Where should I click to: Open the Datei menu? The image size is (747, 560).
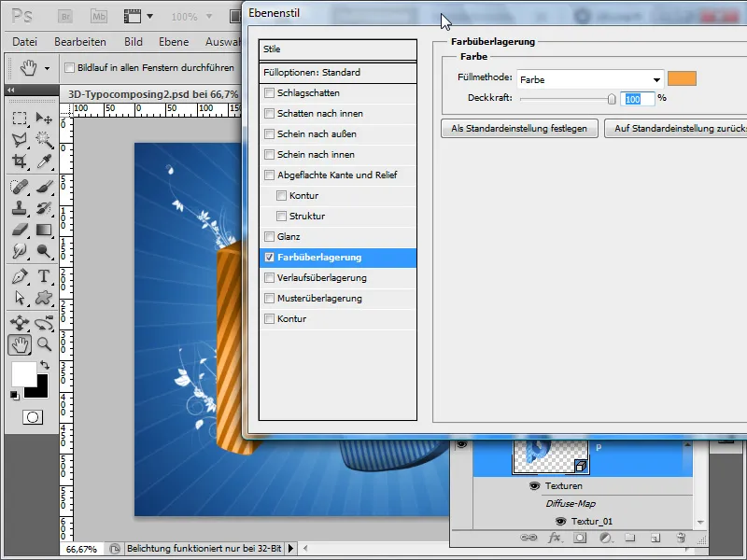(x=25, y=42)
